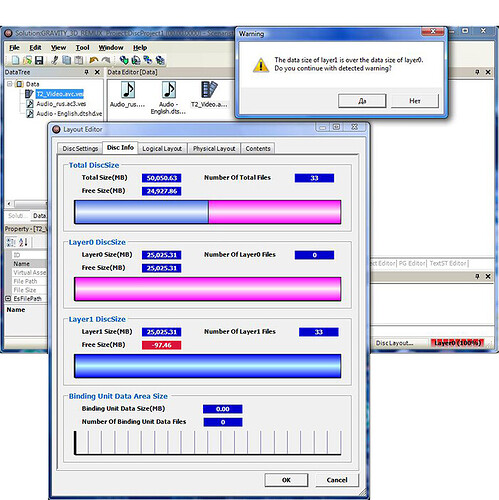Image resolution: width=499 pixels, height=500 pixels.
Task: Open the Disc Settings tab
Action: click(80, 148)
